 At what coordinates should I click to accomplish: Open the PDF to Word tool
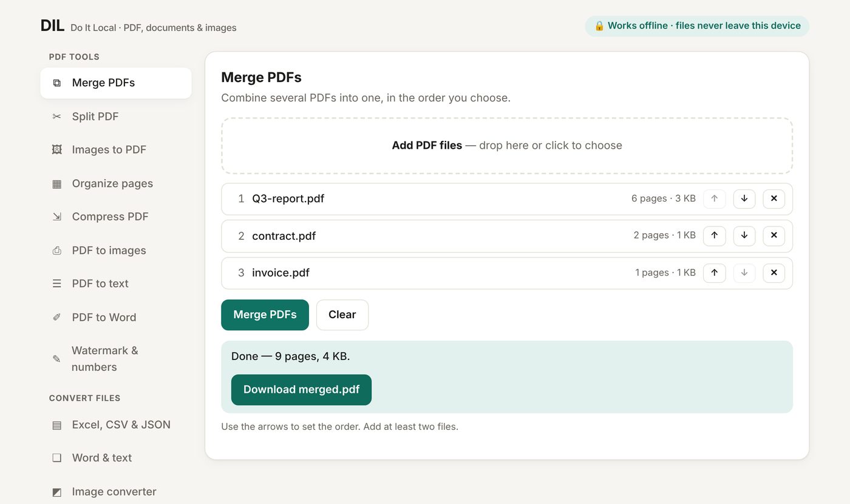tap(116, 317)
